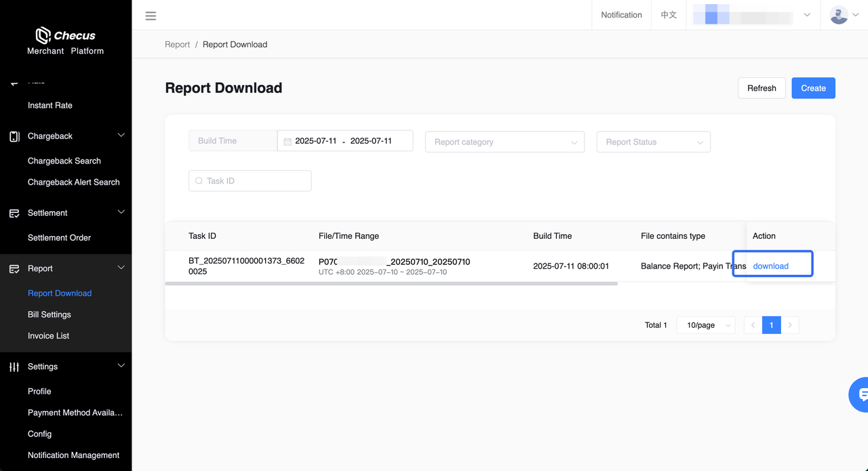Click the Refresh button
868x471 pixels.
[x=762, y=88]
